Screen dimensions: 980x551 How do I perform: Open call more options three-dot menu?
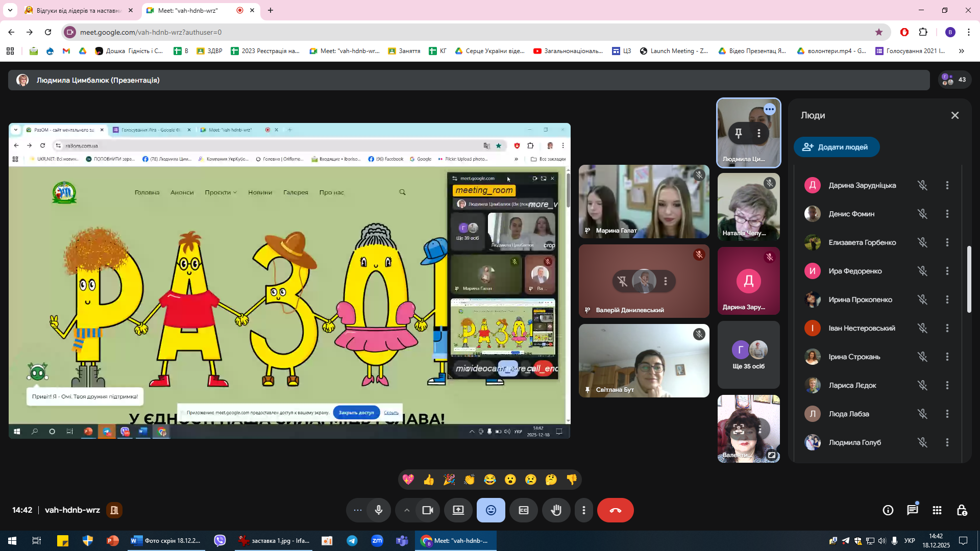point(584,510)
